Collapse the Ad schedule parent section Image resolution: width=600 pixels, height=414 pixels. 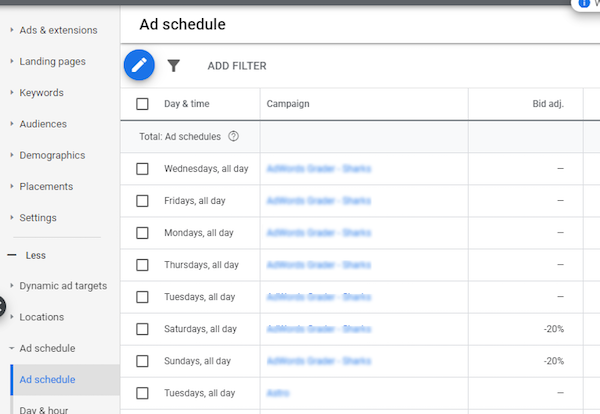46,348
